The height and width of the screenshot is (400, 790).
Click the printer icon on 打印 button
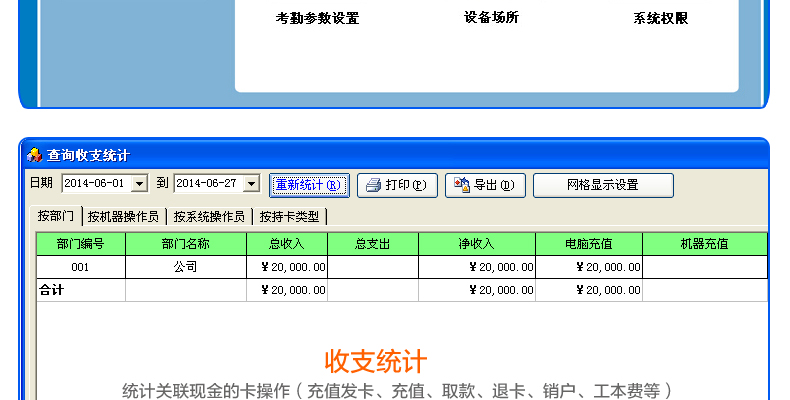click(373, 185)
